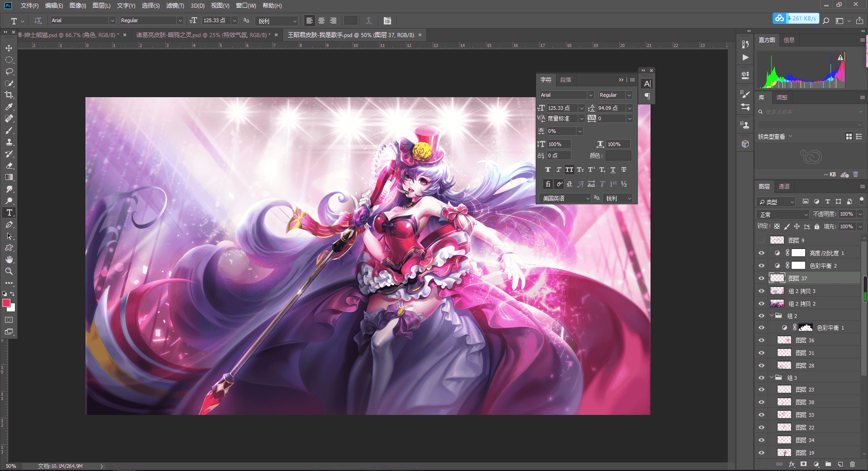This screenshot has width=868, height=471.
Task: Click the create warped text icon
Action: coord(369,21)
